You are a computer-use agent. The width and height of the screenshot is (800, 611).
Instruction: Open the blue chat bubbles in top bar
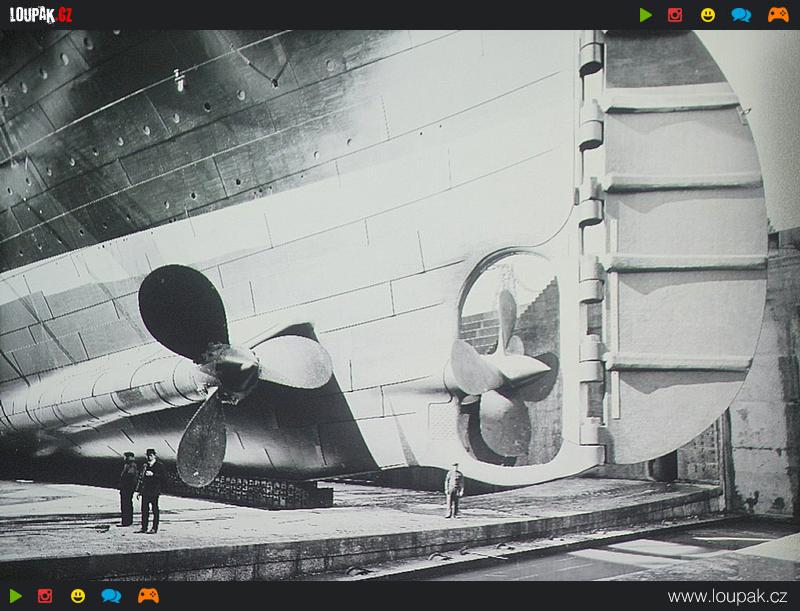click(741, 15)
